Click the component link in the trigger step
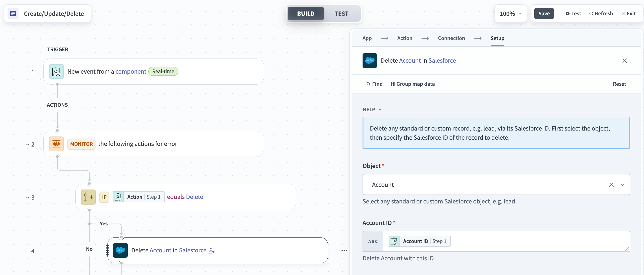 (131, 72)
